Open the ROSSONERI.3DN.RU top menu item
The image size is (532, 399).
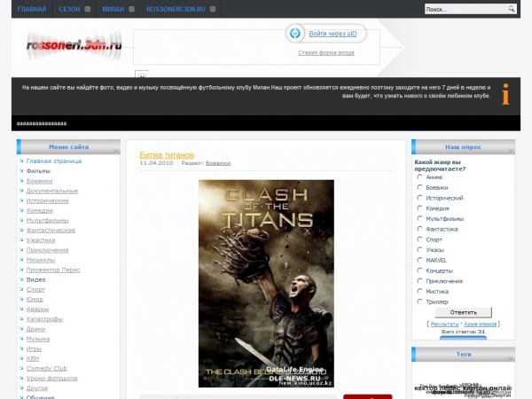[x=176, y=9]
